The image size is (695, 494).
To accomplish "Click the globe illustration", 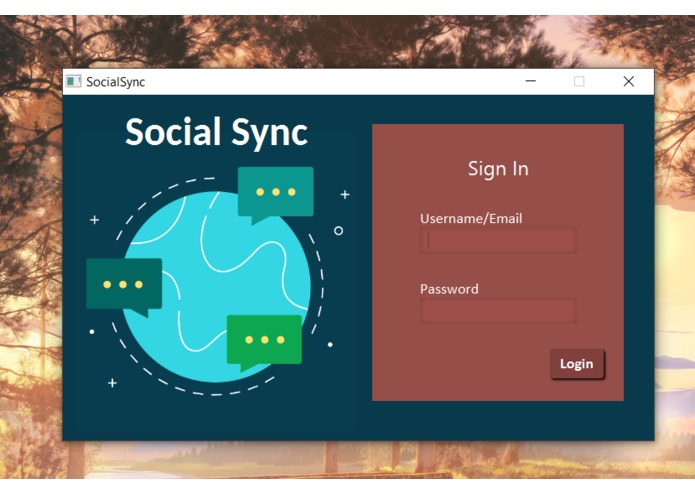I will [216, 287].
